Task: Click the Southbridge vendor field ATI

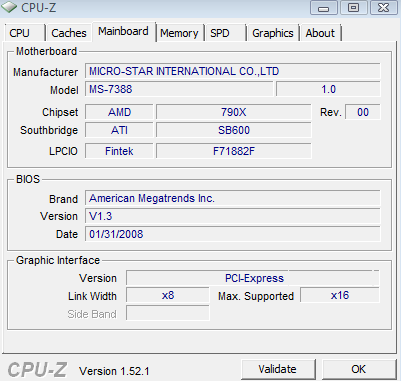Action: tap(119, 130)
